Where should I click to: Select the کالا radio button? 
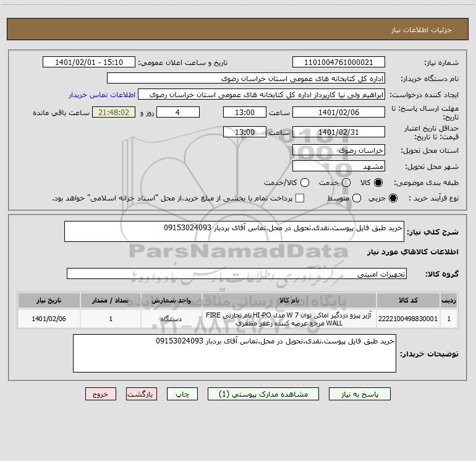point(378,183)
